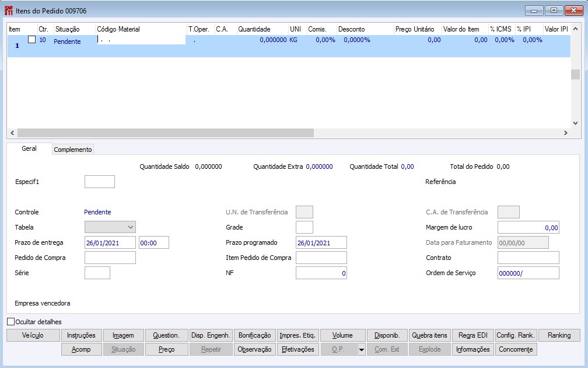The image size is (588, 368).
Task: Switch to the Geral tab
Action: (x=29, y=149)
